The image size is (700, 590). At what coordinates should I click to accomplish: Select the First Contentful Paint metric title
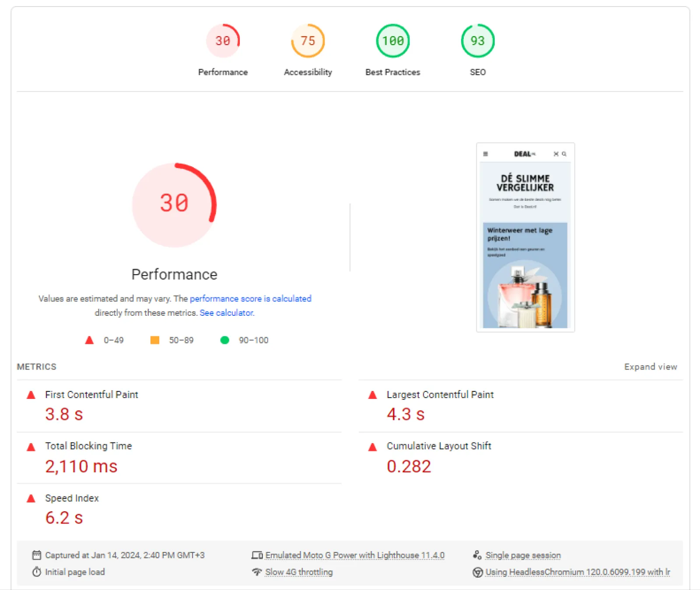coord(91,394)
